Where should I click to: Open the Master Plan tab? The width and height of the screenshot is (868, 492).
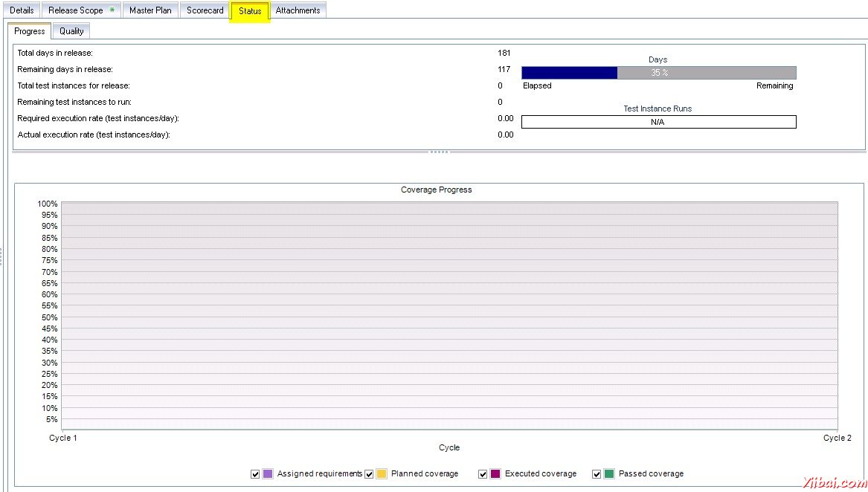[150, 10]
